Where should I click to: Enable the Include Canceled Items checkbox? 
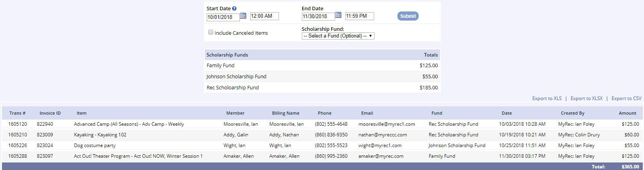click(x=211, y=32)
